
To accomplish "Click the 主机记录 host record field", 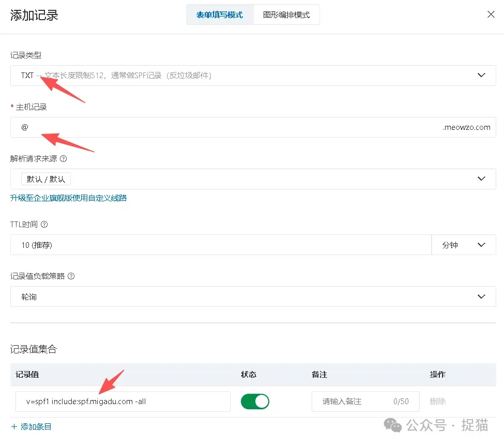I will tap(207, 127).
